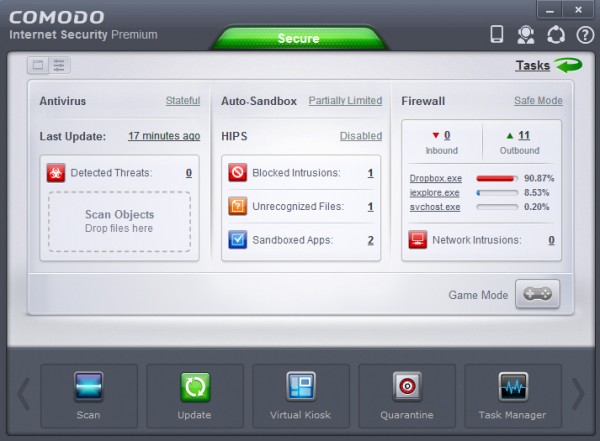Click the green Secure status tab

coord(298,38)
